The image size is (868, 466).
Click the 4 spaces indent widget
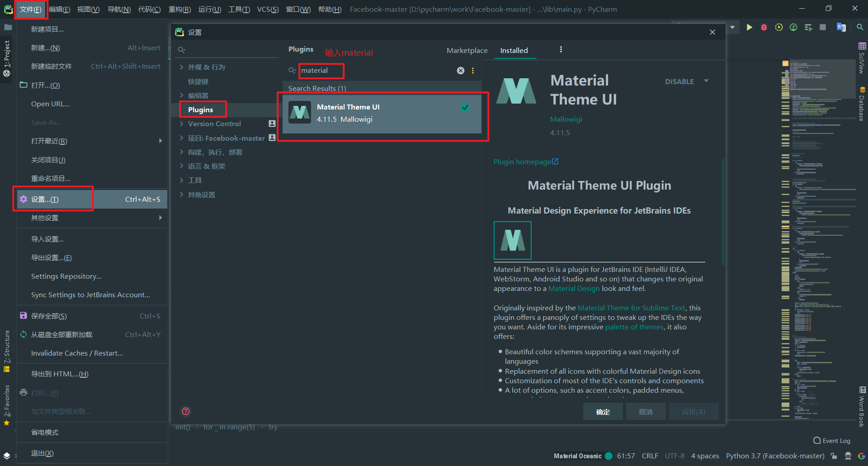(x=705, y=456)
